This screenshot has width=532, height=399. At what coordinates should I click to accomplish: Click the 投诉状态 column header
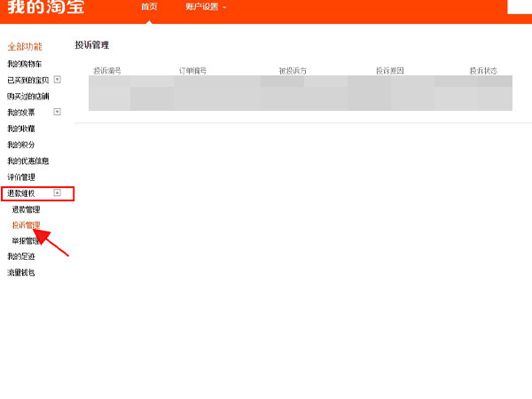483,70
